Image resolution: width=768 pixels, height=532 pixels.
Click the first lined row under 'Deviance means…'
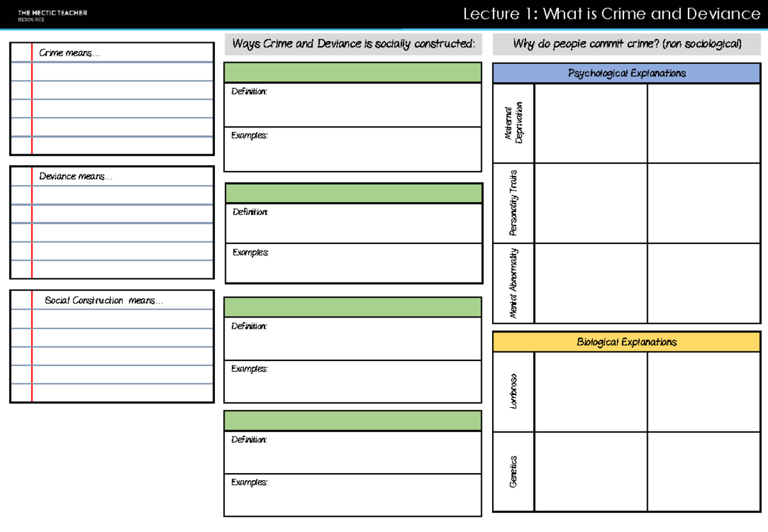tap(112, 195)
